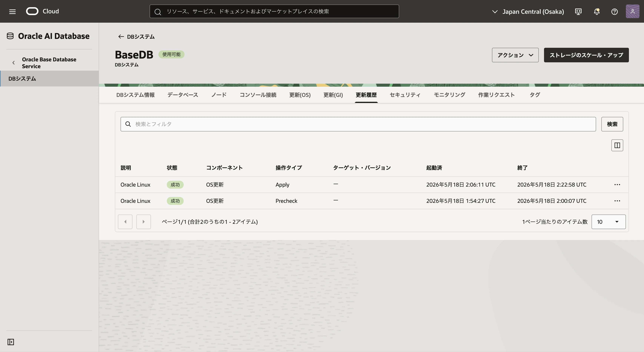Open the help question mark menu
Viewport: 644px width, 352px height.
pos(615,12)
